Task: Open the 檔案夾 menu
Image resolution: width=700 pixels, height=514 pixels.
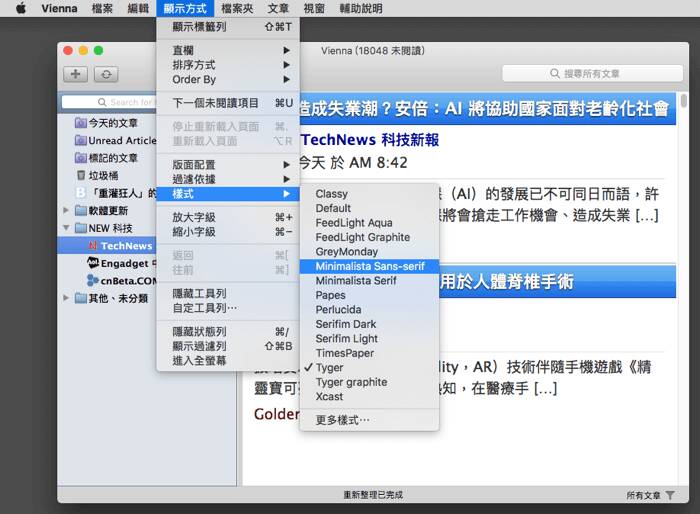Action: click(x=237, y=8)
